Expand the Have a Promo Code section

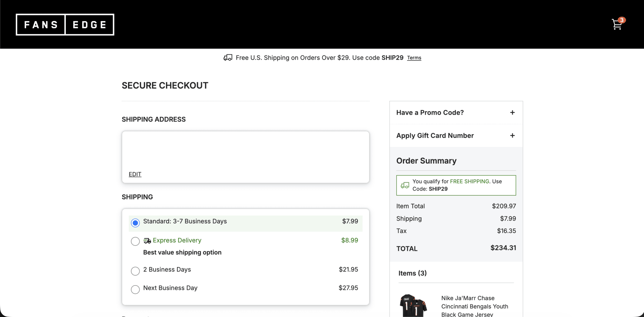click(x=430, y=113)
